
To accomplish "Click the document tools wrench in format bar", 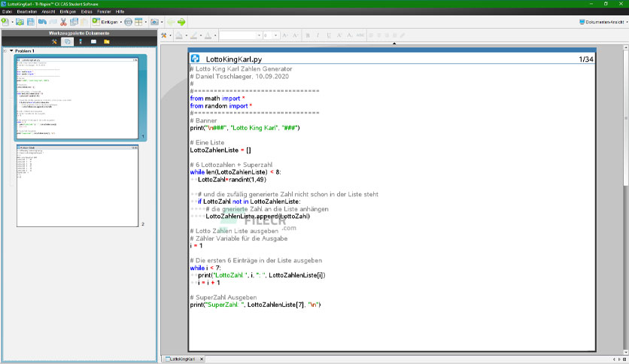I will point(164,35).
